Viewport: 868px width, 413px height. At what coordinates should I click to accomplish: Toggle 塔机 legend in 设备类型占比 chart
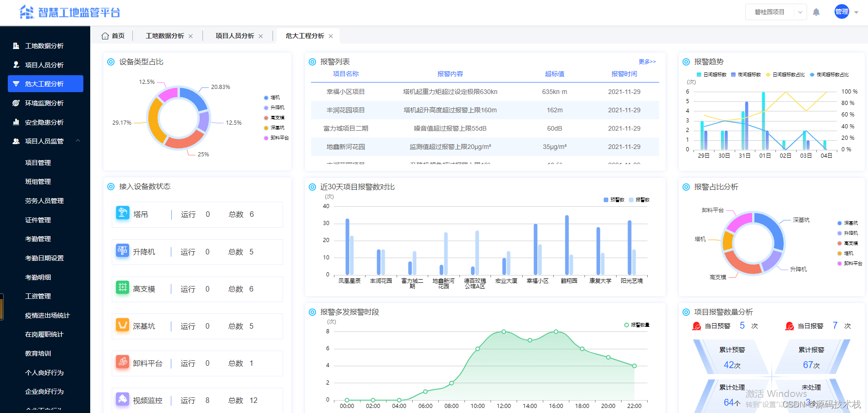272,98
